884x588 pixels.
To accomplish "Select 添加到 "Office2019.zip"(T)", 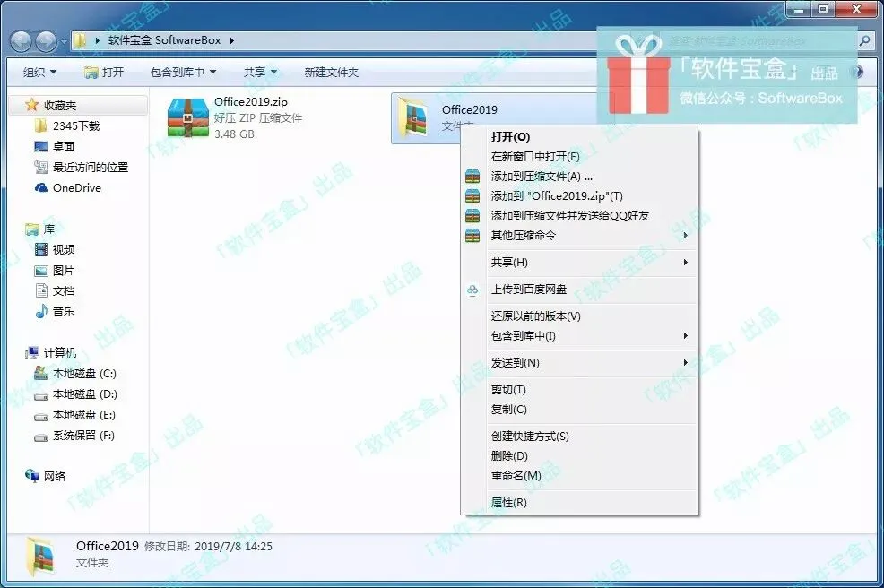I will point(579,196).
